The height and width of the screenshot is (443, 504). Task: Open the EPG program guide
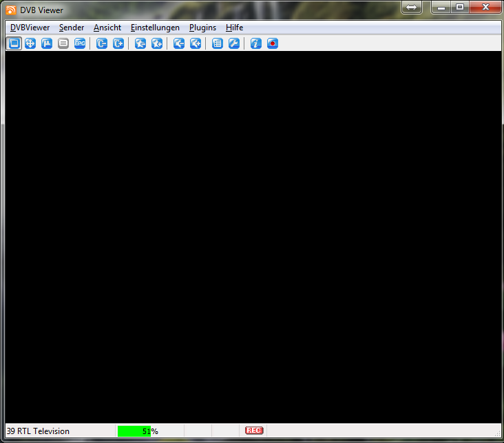(x=80, y=43)
